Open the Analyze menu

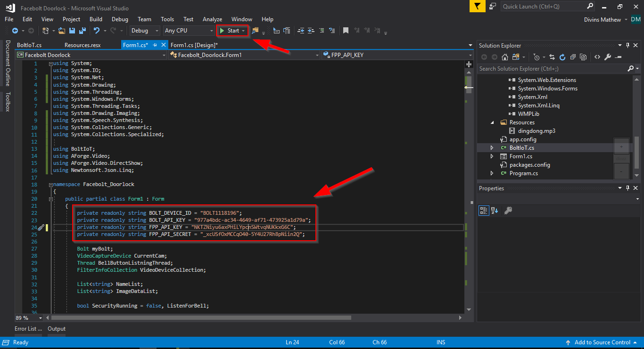[212, 19]
